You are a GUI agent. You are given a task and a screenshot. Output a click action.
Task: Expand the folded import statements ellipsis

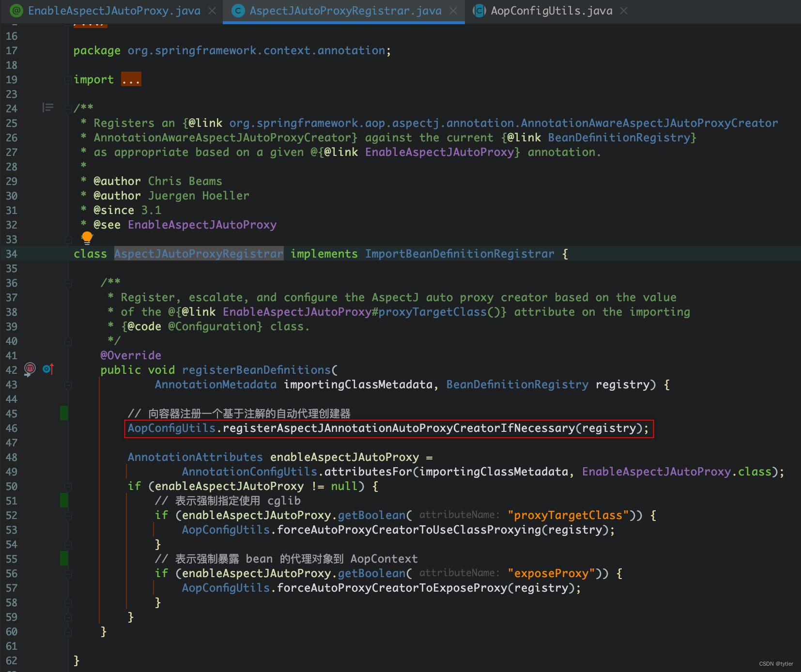(x=131, y=79)
